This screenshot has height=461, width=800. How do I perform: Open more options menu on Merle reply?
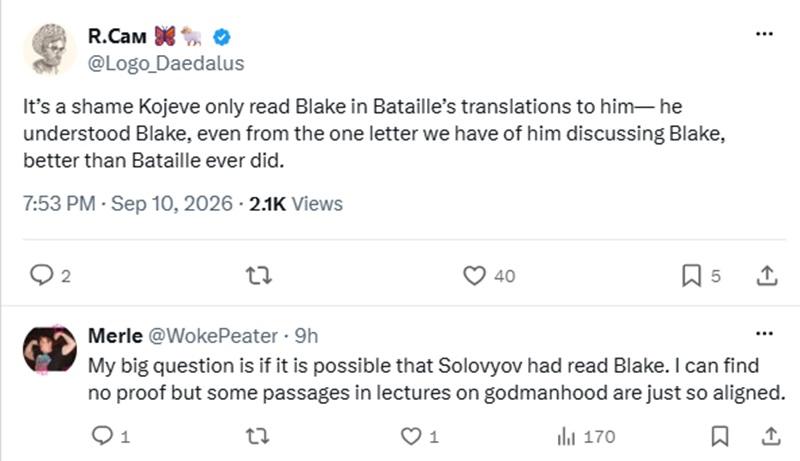point(764,334)
